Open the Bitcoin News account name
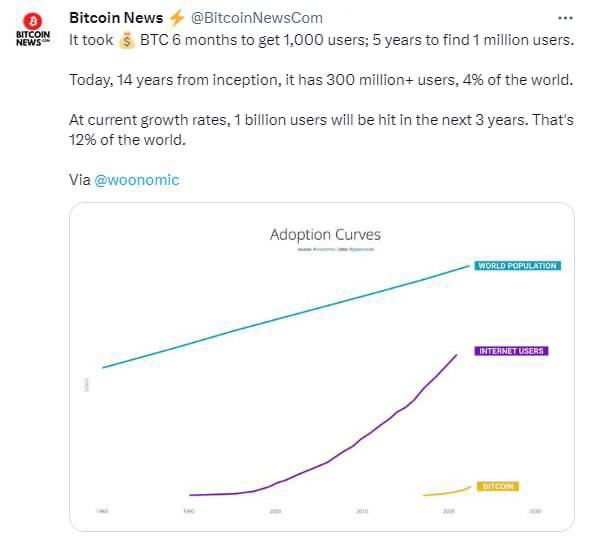Image resolution: width=591 pixels, height=546 pixels. [x=116, y=18]
